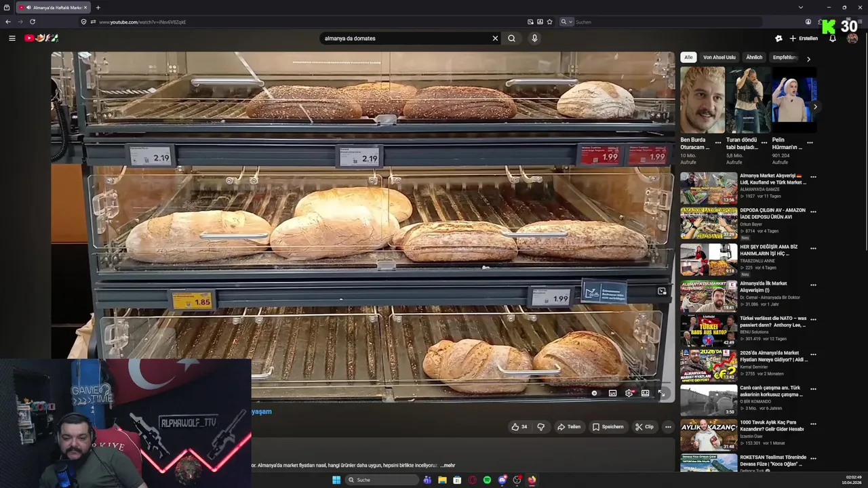The width and height of the screenshot is (868, 488).
Task: Dislike the video with thumbs down
Action: [540, 427]
